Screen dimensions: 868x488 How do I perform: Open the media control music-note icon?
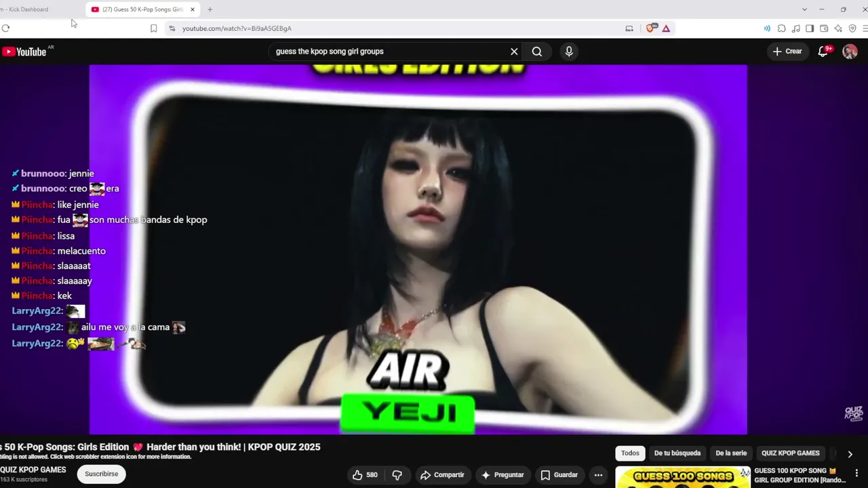tap(795, 28)
